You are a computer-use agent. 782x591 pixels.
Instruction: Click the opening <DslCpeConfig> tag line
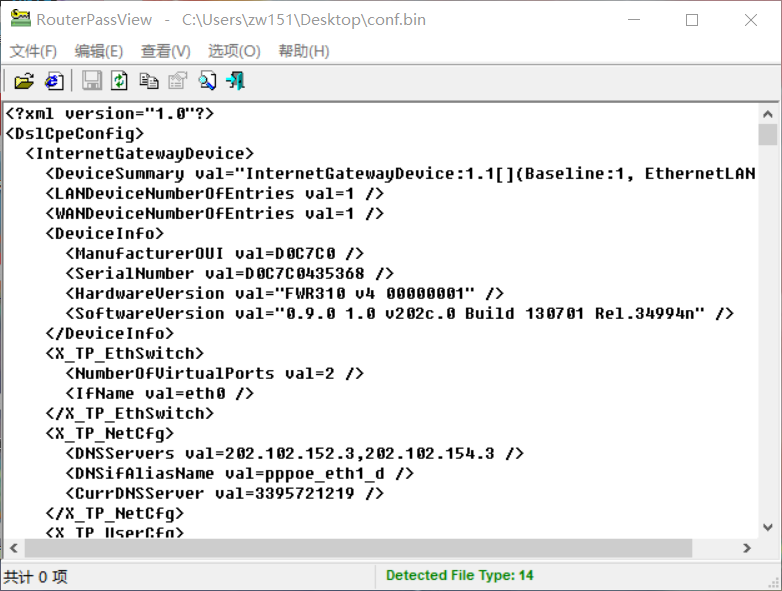pos(75,134)
